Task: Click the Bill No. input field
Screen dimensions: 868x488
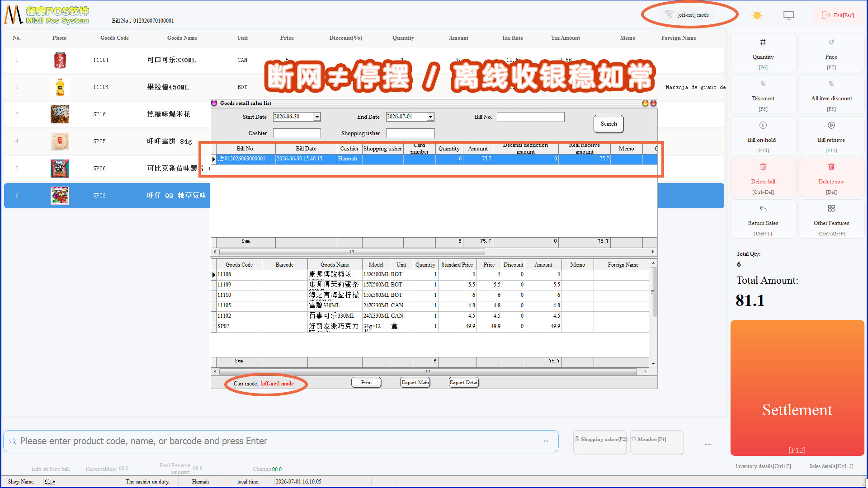Action: tap(530, 117)
